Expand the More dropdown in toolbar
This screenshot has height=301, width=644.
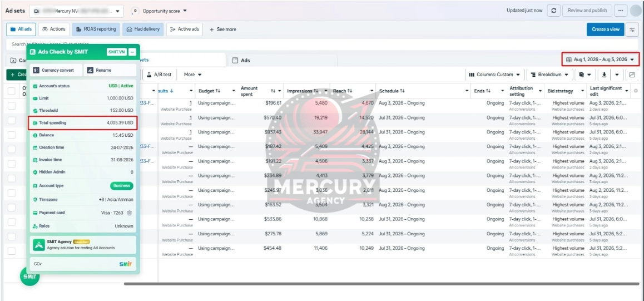[192, 75]
